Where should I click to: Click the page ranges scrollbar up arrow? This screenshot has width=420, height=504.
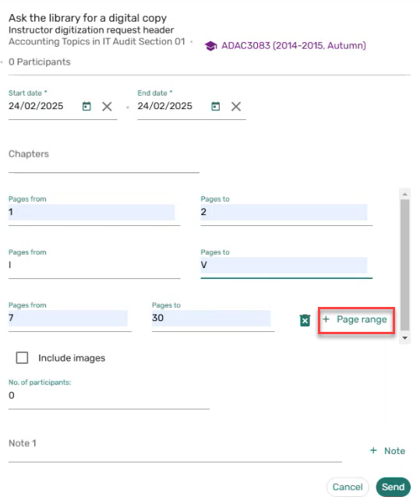coord(405,194)
